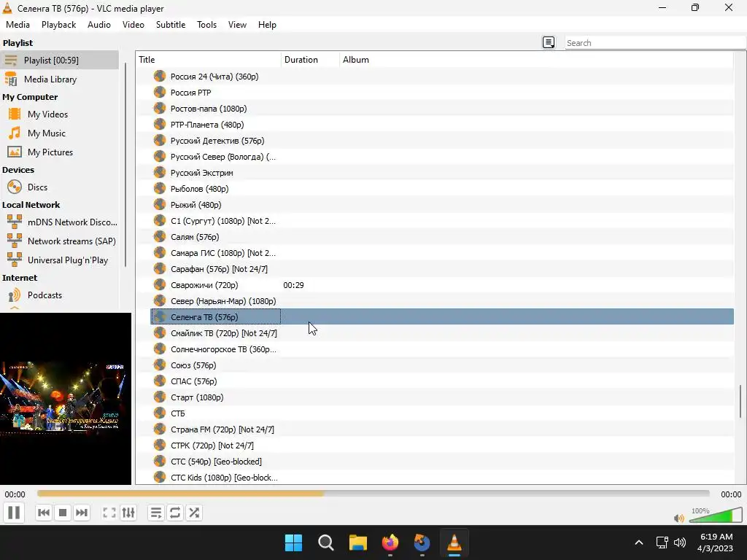The width and height of the screenshot is (747, 560).
Task: Open My Pictures in sidebar
Action: pyautogui.click(x=60, y=152)
